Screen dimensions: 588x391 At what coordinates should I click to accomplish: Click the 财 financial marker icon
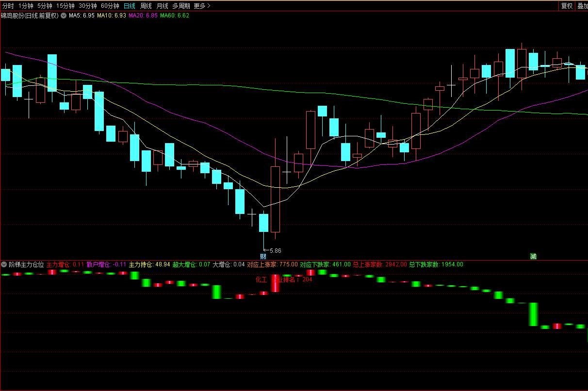tap(263, 257)
